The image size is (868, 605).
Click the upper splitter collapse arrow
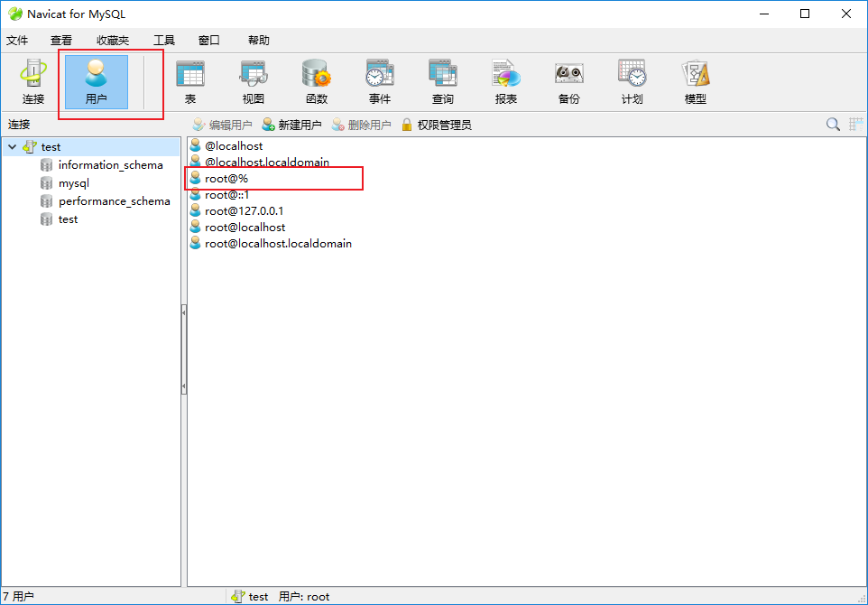pyautogui.click(x=184, y=312)
